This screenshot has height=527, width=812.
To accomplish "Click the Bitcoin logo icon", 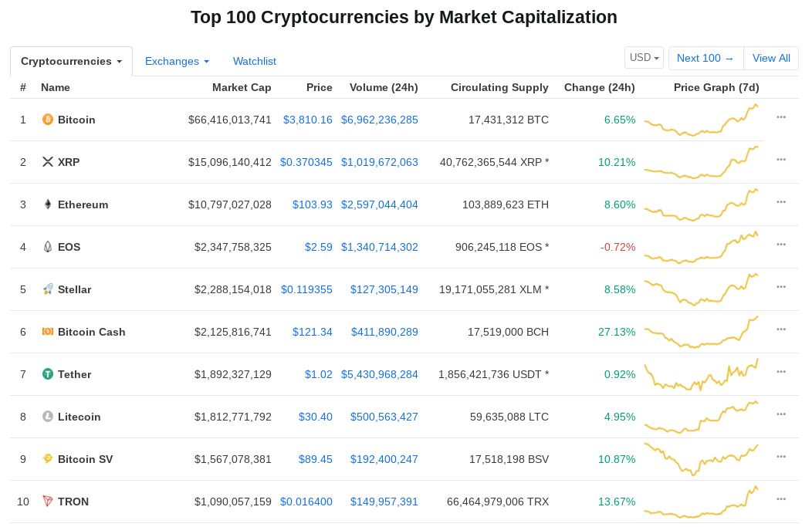I will [48, 120].
